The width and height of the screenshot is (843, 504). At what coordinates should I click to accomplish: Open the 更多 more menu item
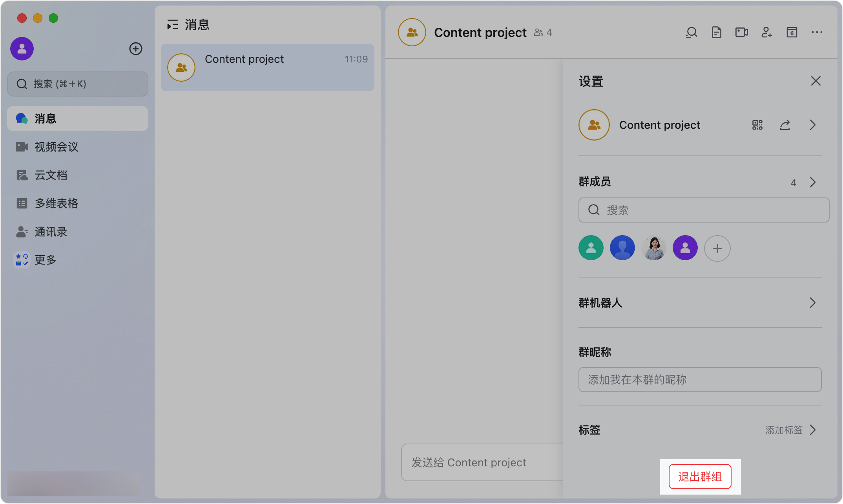coord(78,260)
